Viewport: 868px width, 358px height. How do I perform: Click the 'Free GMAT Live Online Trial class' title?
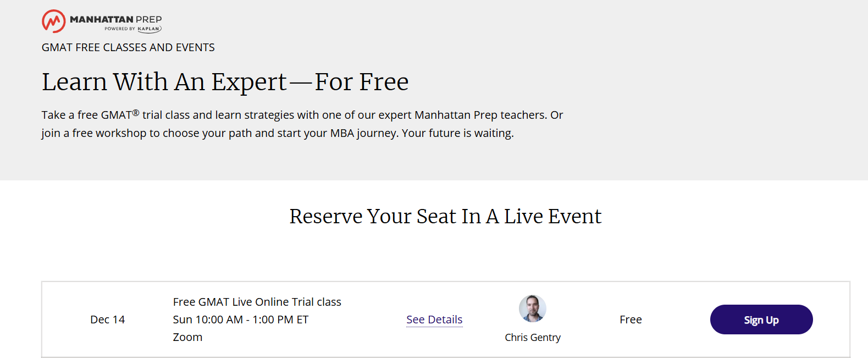click(x=257, y=302)
